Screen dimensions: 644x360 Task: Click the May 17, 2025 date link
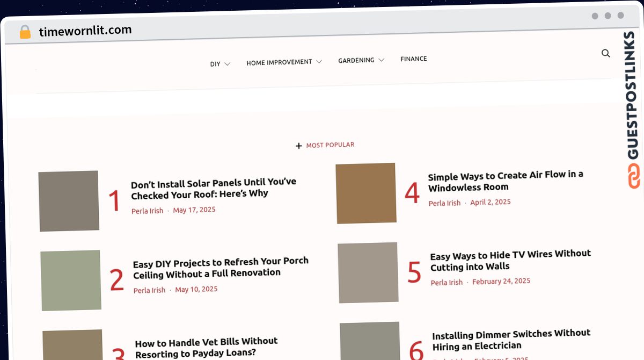tap(194, 210)
